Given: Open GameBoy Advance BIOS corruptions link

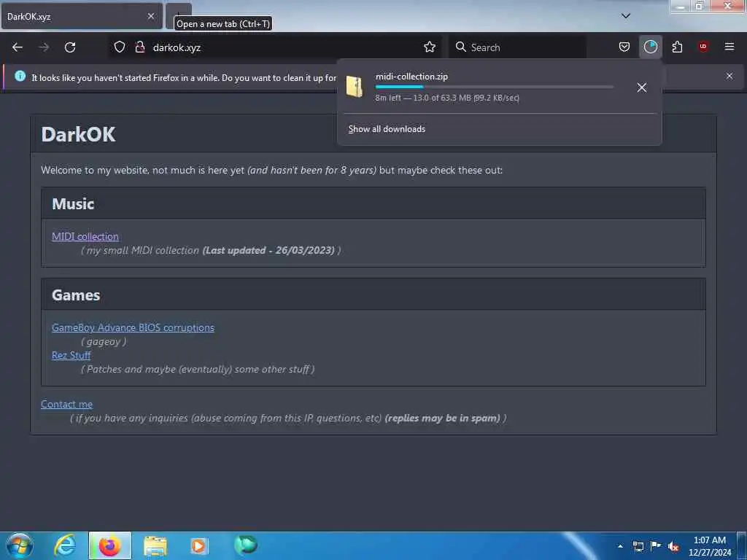Looking at the screenshot, I should (x=133, y=327).
